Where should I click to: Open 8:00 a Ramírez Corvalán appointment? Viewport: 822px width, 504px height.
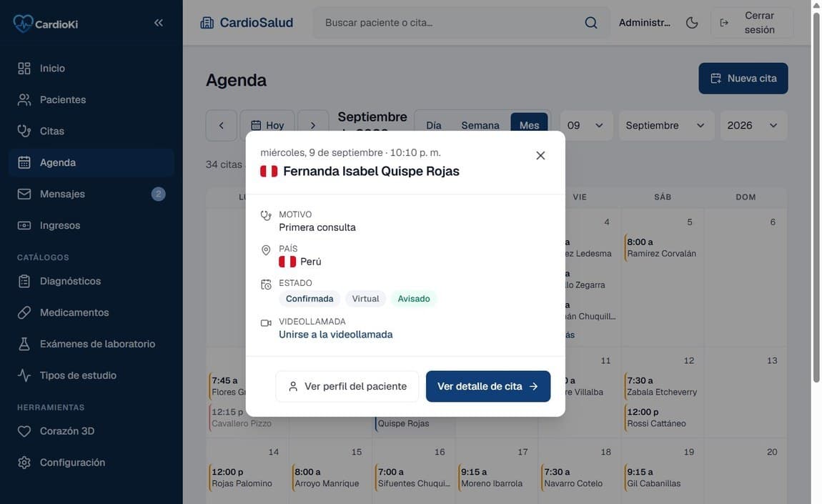pos(662,247)
